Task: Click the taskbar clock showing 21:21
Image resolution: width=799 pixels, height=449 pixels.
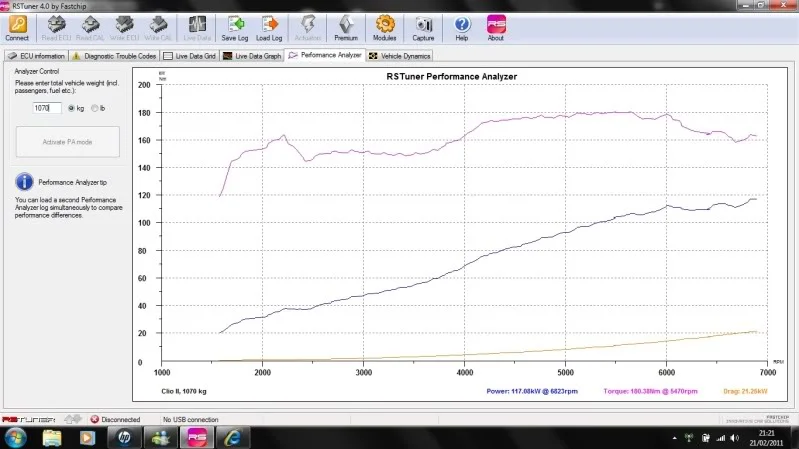Action: point(766,438)
